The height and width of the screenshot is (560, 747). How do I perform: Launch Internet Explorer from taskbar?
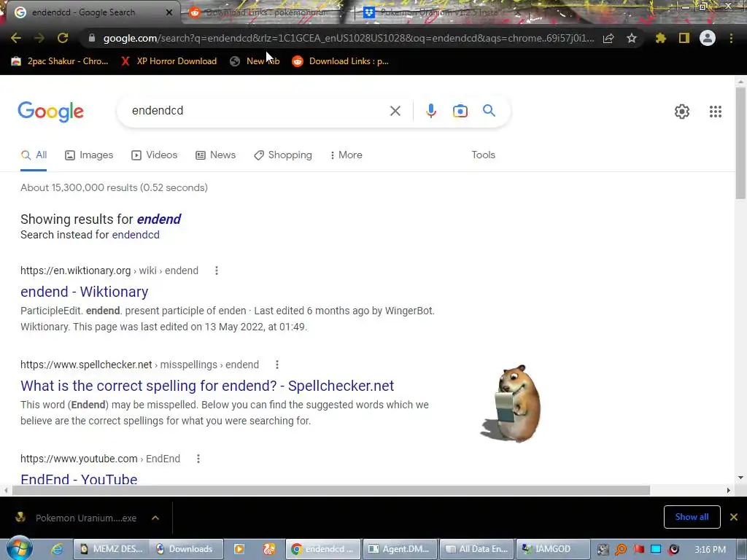click(x=57, y=549)
